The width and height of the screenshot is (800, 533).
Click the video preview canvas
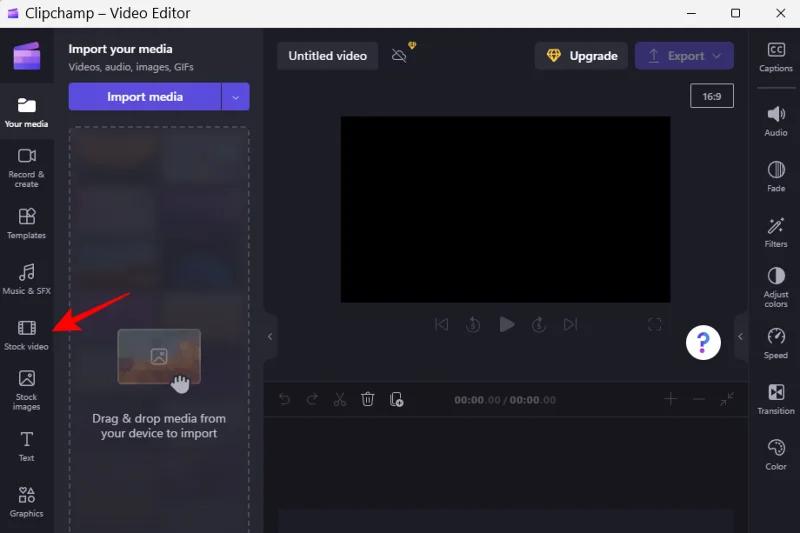506,209
